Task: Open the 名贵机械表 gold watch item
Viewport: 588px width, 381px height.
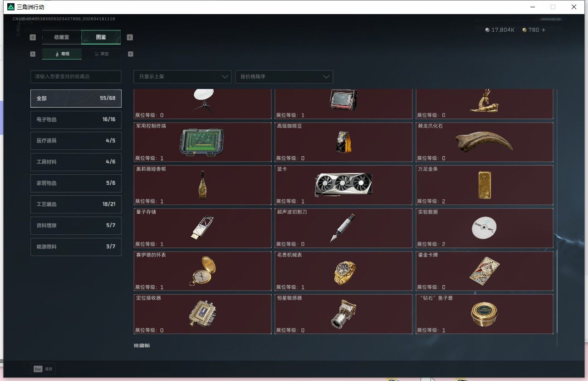Action: tap(343, 271)
